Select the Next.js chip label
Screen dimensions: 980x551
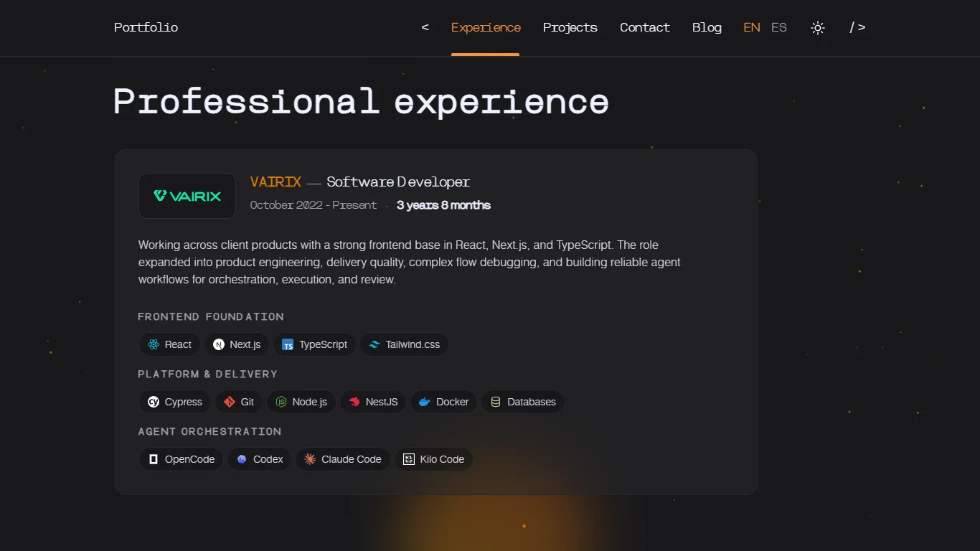click(x=245, y=344)
